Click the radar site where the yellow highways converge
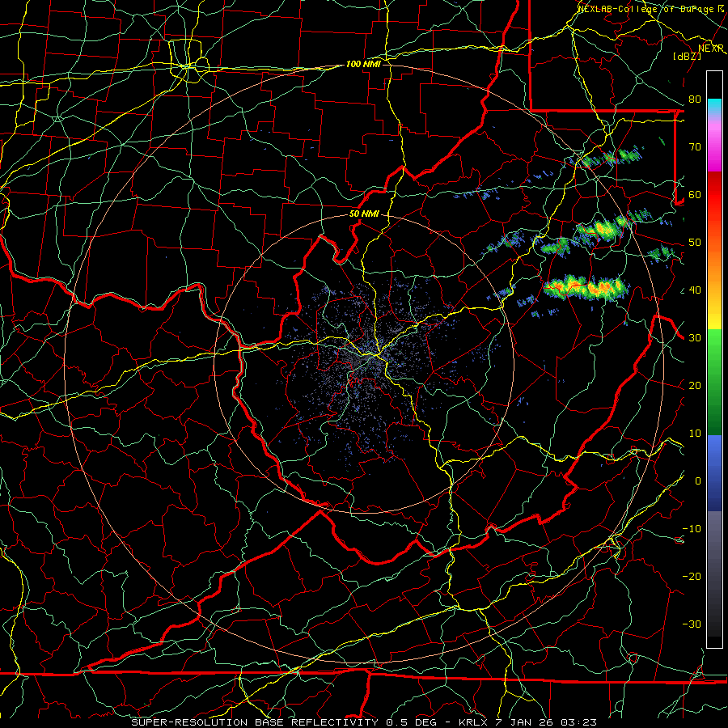Screen dimensions: 728x728 [x=377, y=357]
